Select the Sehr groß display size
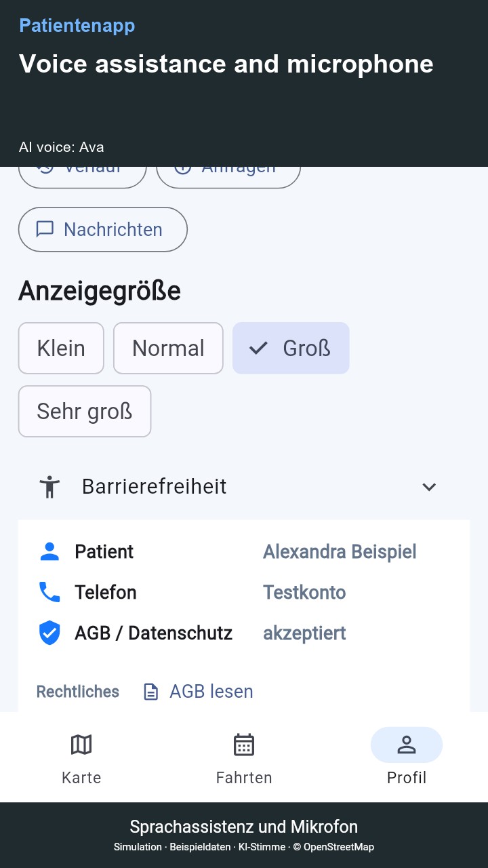Screen dimensions: 488x868 pos(85,412)
